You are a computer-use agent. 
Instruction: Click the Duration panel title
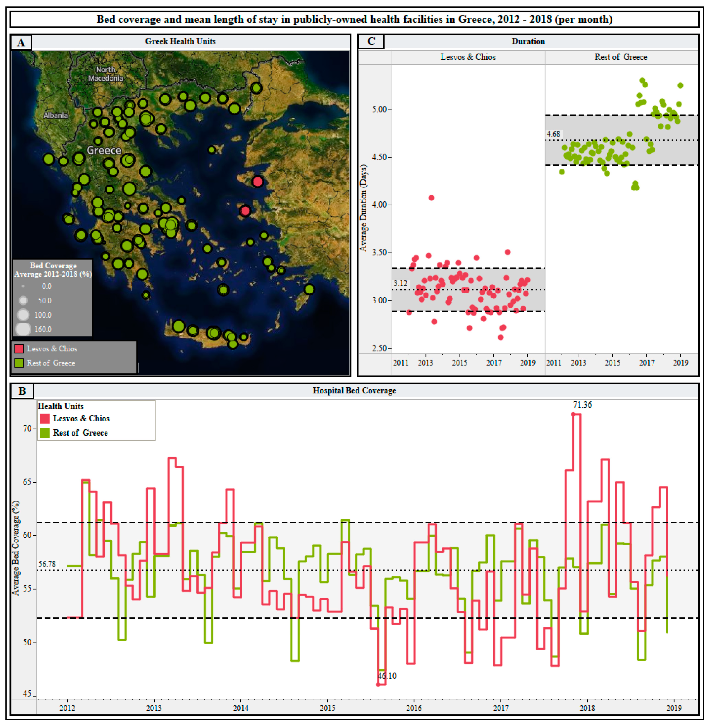coord(528,41)
